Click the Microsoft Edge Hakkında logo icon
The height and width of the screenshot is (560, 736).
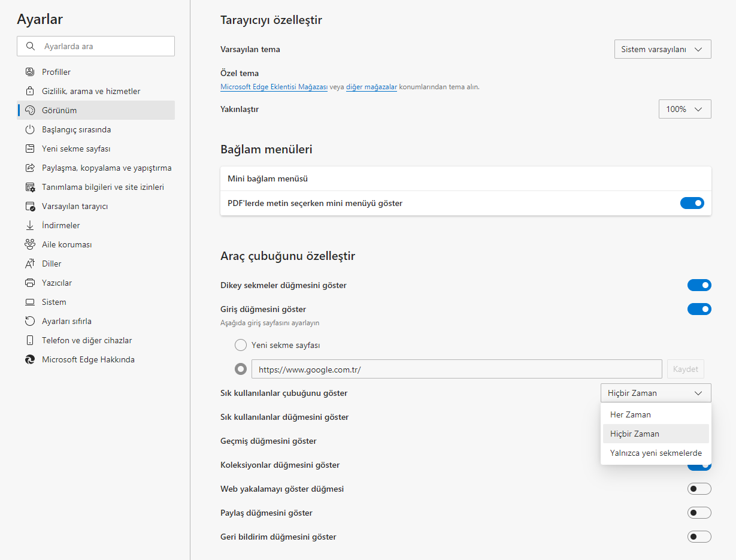[x=30, y=359]
